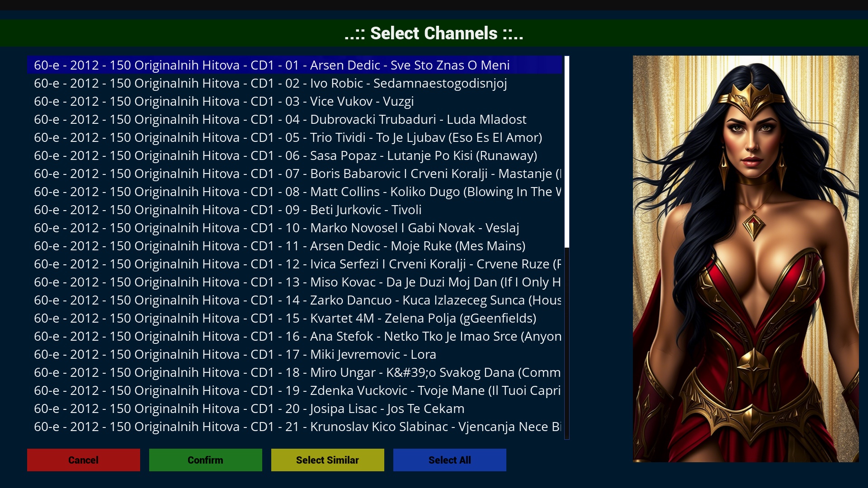Viewport: 868px width, 488px height.
Task: Select track 04 Dubrovacki Trubaduri - Luda Mladost
Action: tap(294, 119)
